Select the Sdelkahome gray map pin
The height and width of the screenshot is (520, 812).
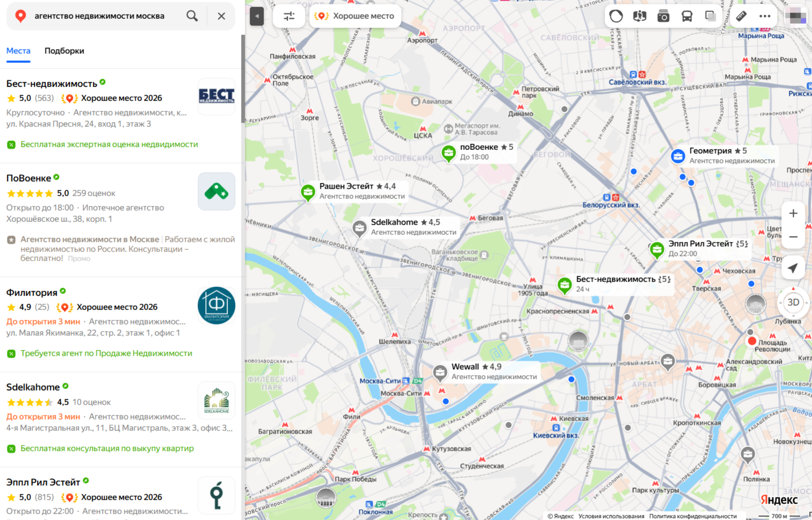click(359, 228)
